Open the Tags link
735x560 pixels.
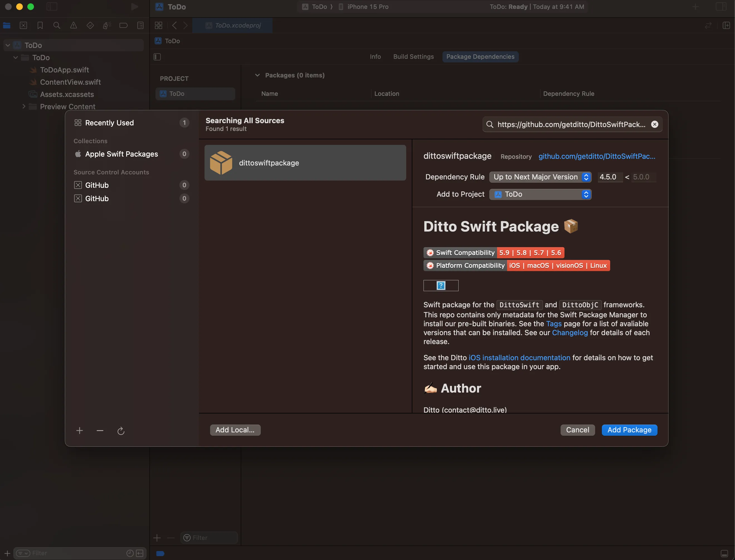coord(554,324)
